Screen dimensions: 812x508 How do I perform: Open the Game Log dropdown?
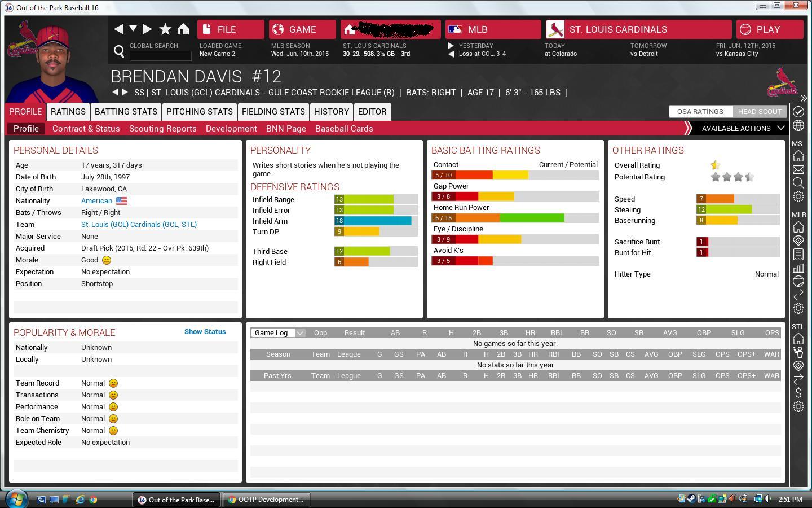click(278, 333)
